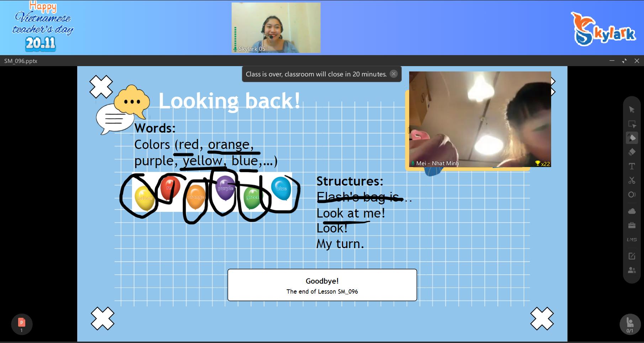Restore the SM_096.pptx courseware window size
The image size is (644, 343).
pos(624,61)
